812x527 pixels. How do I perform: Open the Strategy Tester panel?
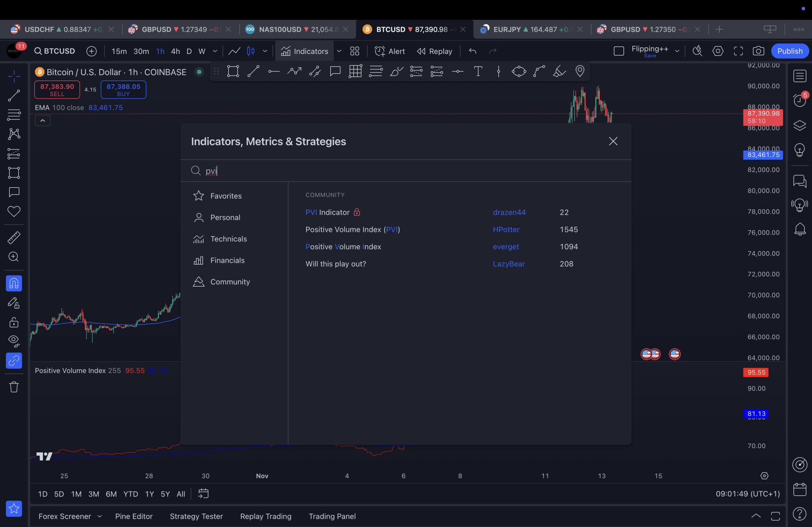196,516
